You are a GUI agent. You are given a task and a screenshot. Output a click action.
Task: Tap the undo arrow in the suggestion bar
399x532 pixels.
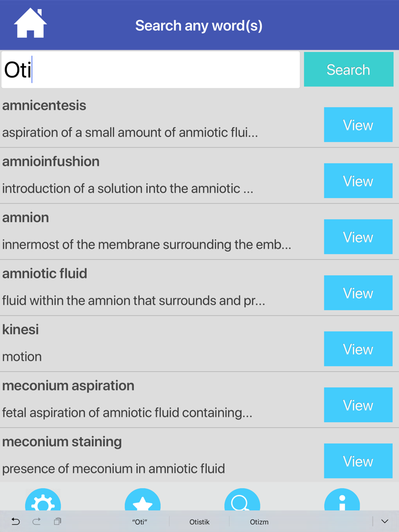16,521
